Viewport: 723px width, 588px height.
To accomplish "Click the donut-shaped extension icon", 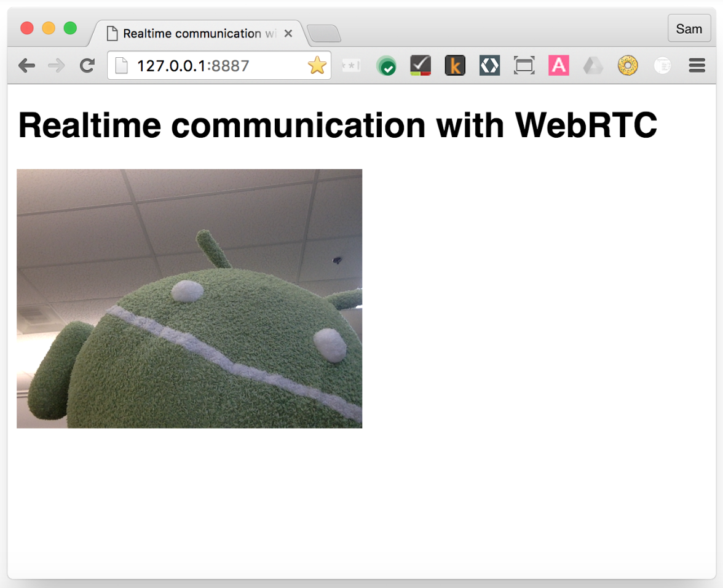I will click(628, 65).
